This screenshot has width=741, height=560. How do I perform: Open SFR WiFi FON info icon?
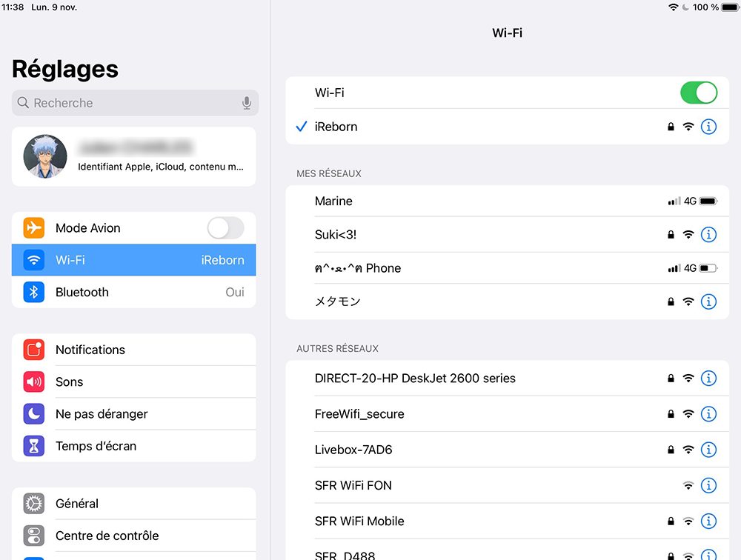pos(708,485)
